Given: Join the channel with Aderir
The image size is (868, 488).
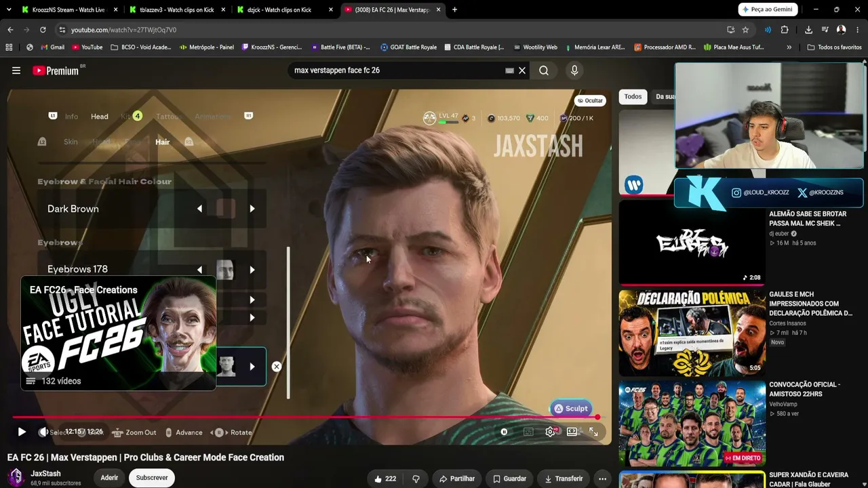Looking at the screenshot, I should [109, 478].
